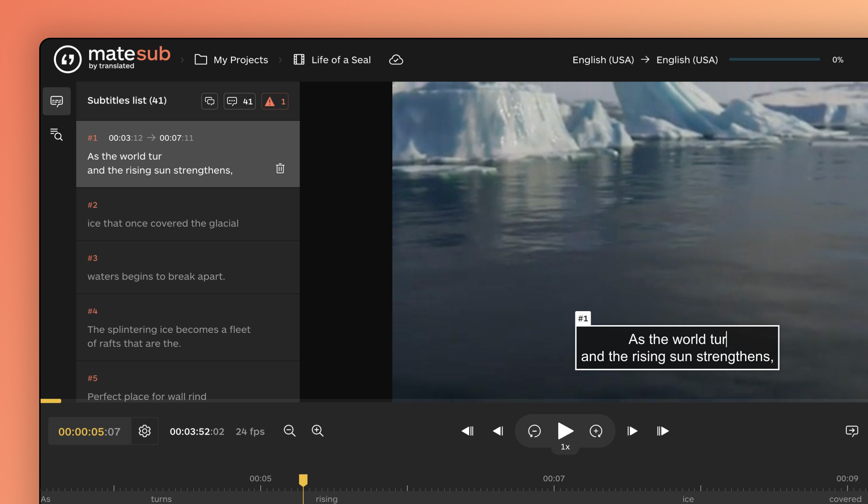Click the #1 label tag on video subtitle

[583, 318]
